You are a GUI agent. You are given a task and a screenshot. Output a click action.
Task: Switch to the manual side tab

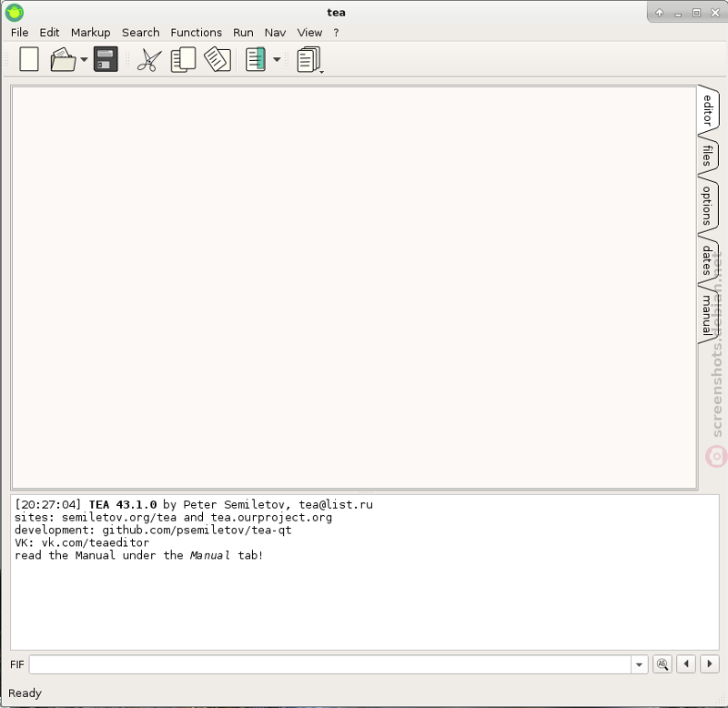point(708,315)
